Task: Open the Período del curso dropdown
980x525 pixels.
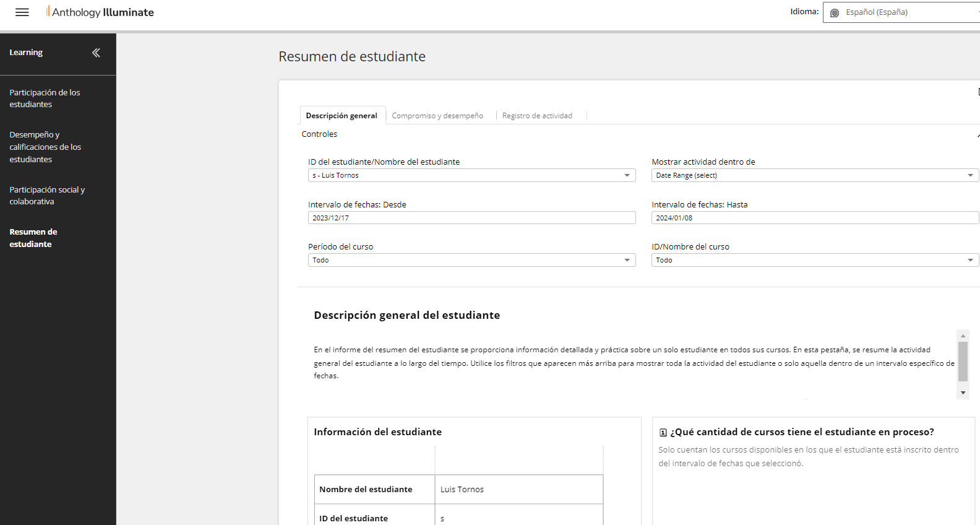Action: point(471,260)
